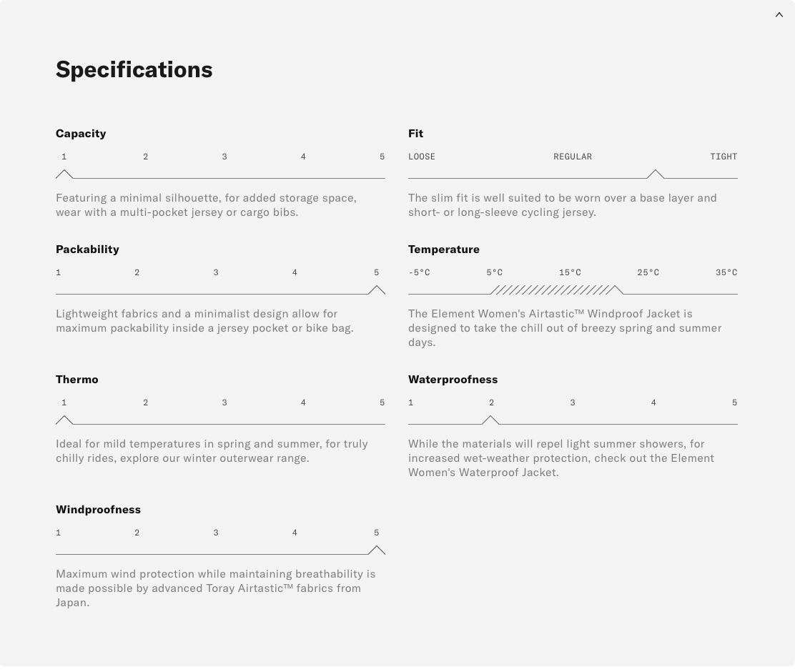Click the Thermo scale triangle marker
This screenshot has height=672, width=795.
point(64,420)
